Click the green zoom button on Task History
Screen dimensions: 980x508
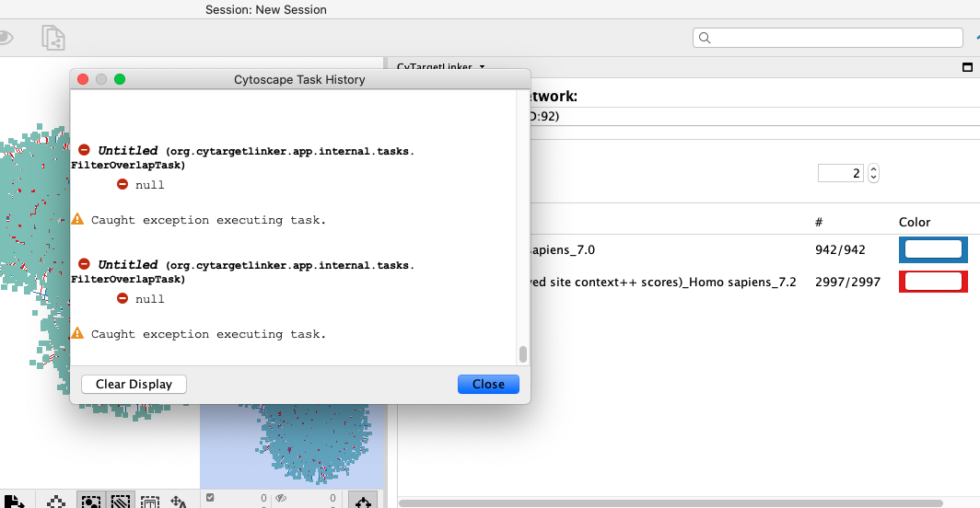click(x=120, y=79)
